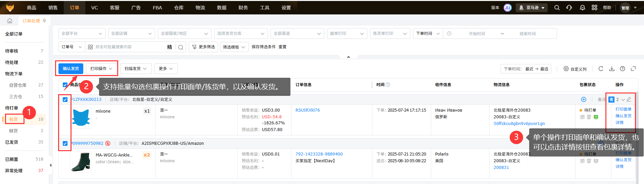The height and width of the screenshot is (184, 644).
Task: Open the FBA top menu
Action: click(157, 7)
